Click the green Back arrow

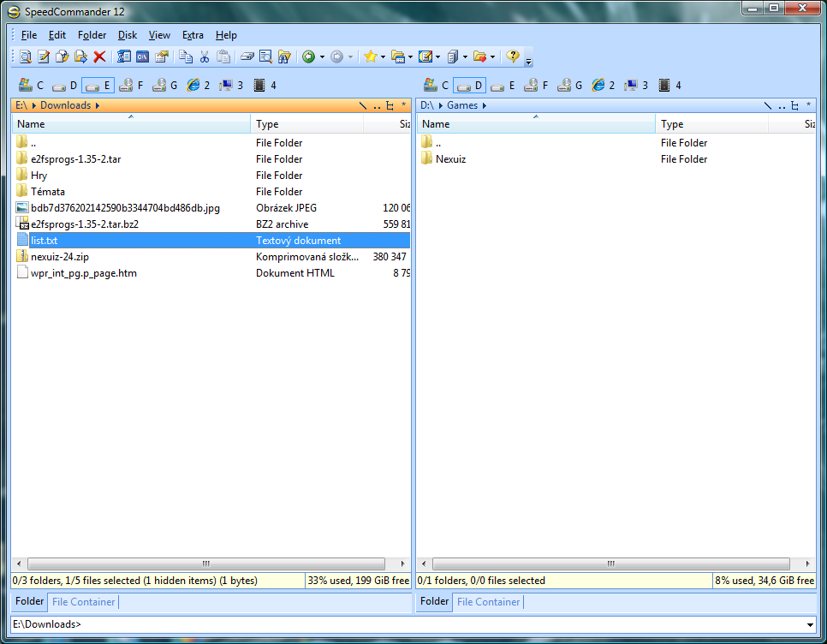(x=308, y=57)
